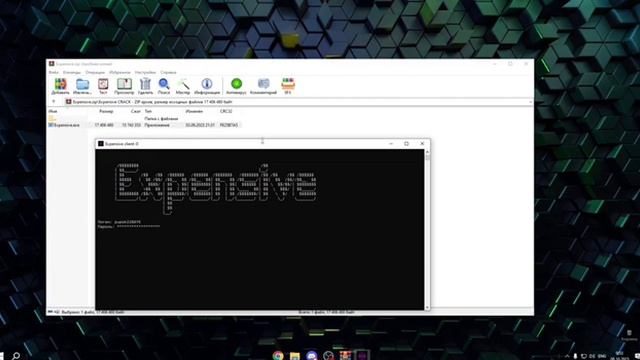Open Google Chrome from the taskbar
The height and width of the screenshot is (360, 640).
click(278, 356)
